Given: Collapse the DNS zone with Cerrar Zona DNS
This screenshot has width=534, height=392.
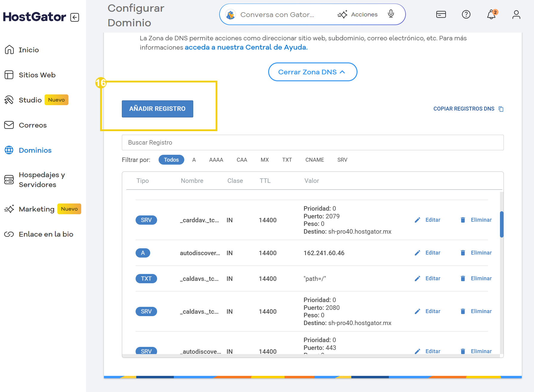Looking at the screenshot, I should 312,72.
